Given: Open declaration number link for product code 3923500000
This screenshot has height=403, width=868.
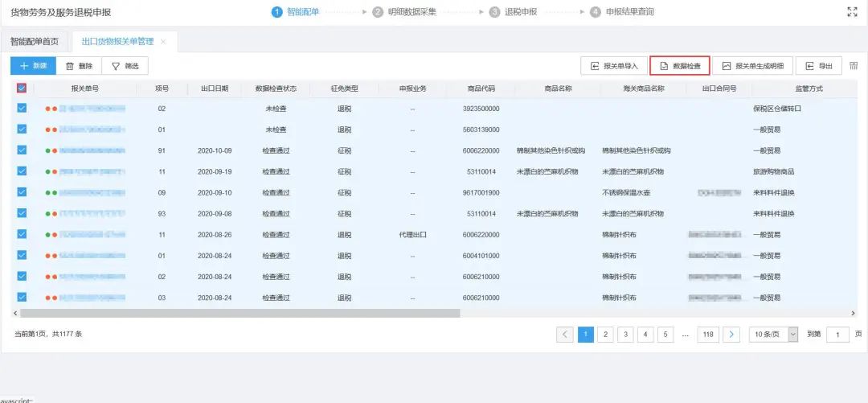Looking at the screenshot, I should coord(92,109).
